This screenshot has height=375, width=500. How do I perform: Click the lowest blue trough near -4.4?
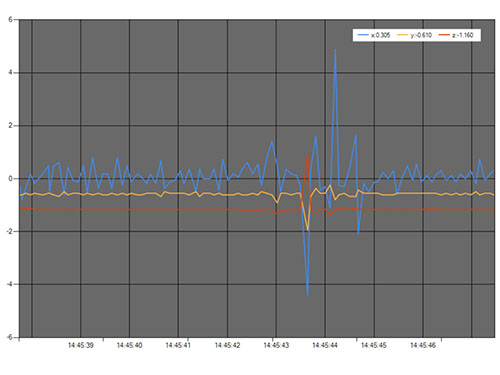(308, 295)
